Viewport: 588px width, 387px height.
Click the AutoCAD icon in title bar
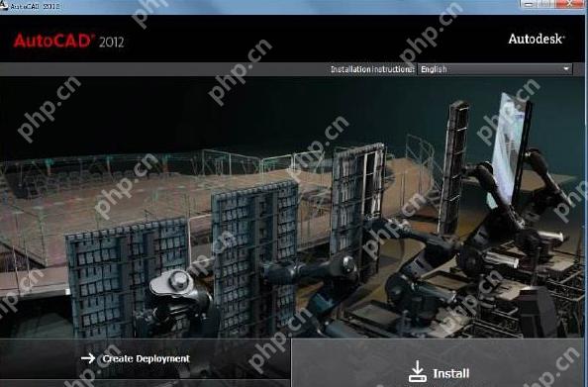pyautogui.click(x=4, y=6)
